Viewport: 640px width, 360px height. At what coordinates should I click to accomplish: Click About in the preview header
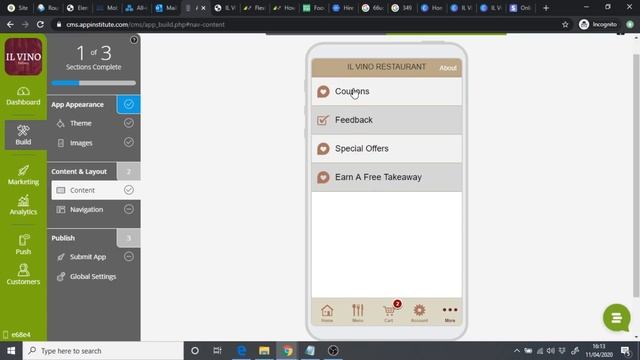(448, 68)
